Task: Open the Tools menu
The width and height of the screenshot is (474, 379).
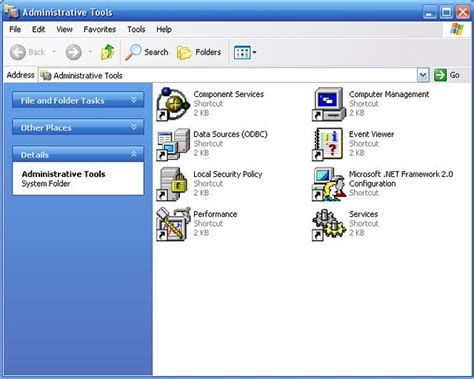Action: [136, 29]
